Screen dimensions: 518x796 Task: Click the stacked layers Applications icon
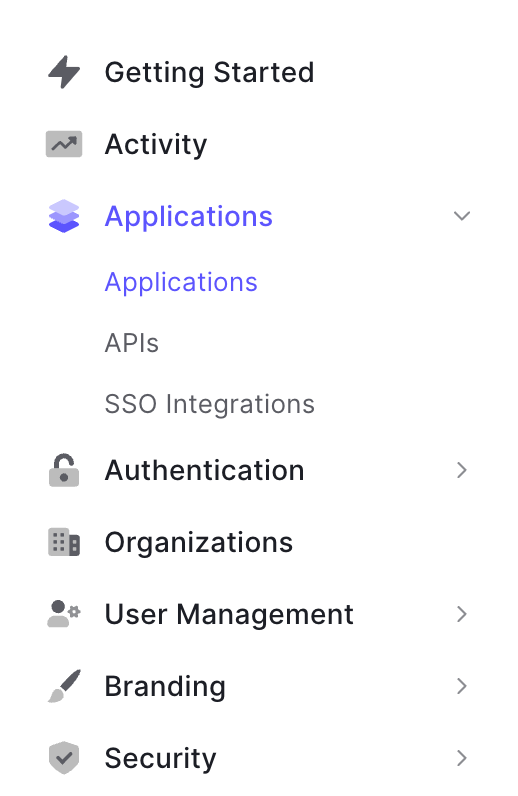pos(64,216)
